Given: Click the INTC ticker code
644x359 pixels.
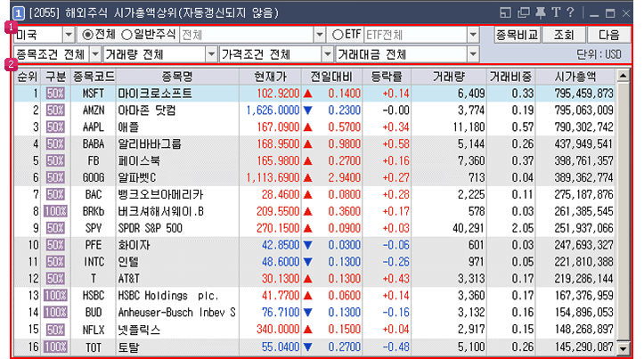Looking at the screenshot, I should (x=94, y=262).
